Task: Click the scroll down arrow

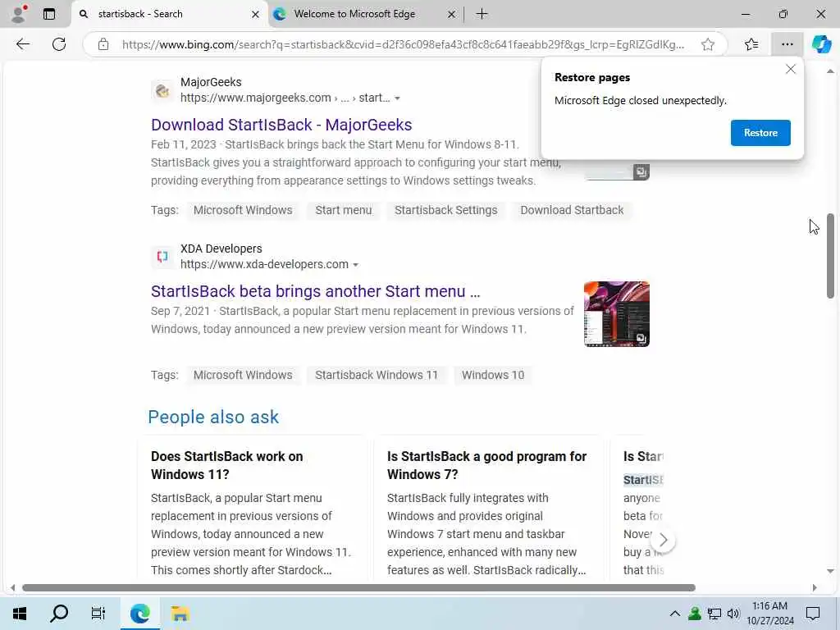Action: tap(830, 571)
